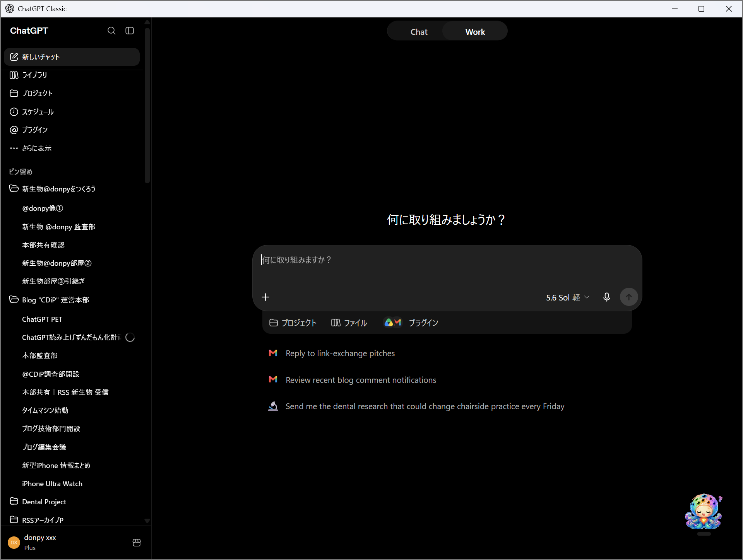Viewport: 743px width, 560px height.
Task: Maximize the ChatGPT Classic window
Action: pyautogui.click(x=701, y=9)
